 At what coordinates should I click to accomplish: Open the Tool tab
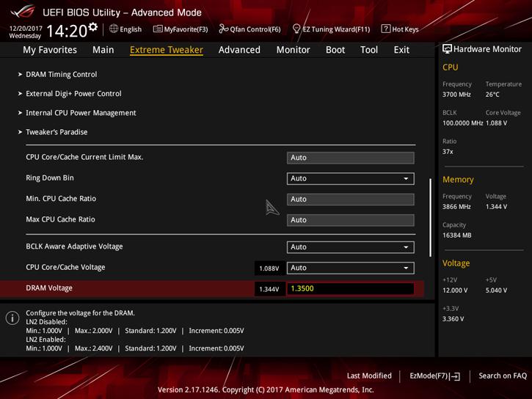(x=369, y=50)
